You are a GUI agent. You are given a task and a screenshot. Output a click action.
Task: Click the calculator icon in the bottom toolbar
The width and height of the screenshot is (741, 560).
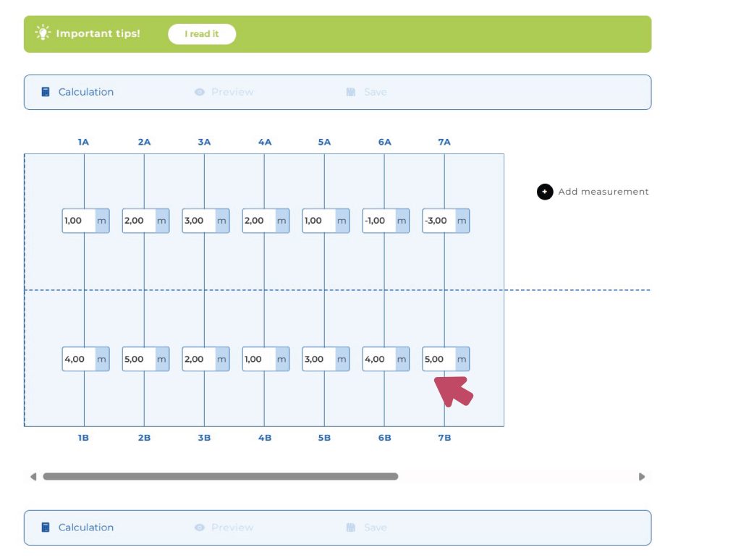(x=46, y=527)
